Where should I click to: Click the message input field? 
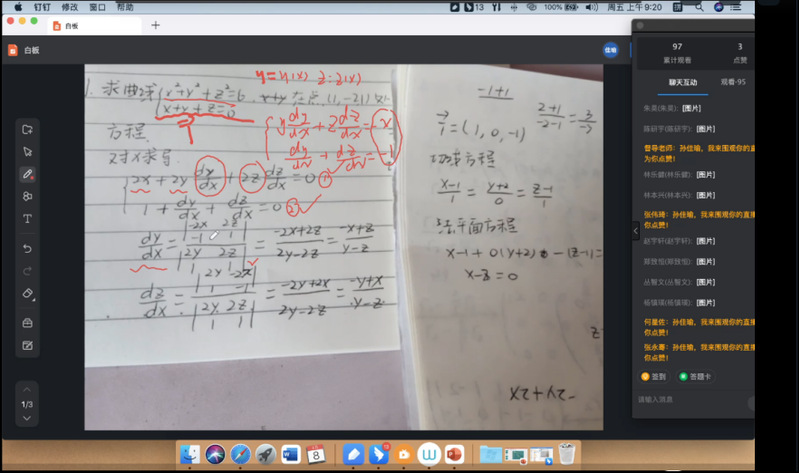(x=690, y=400)
